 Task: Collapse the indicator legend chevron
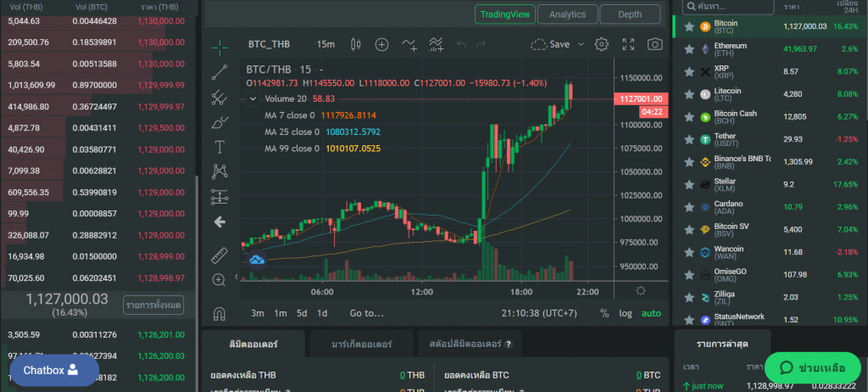click(x=253, y=98)
